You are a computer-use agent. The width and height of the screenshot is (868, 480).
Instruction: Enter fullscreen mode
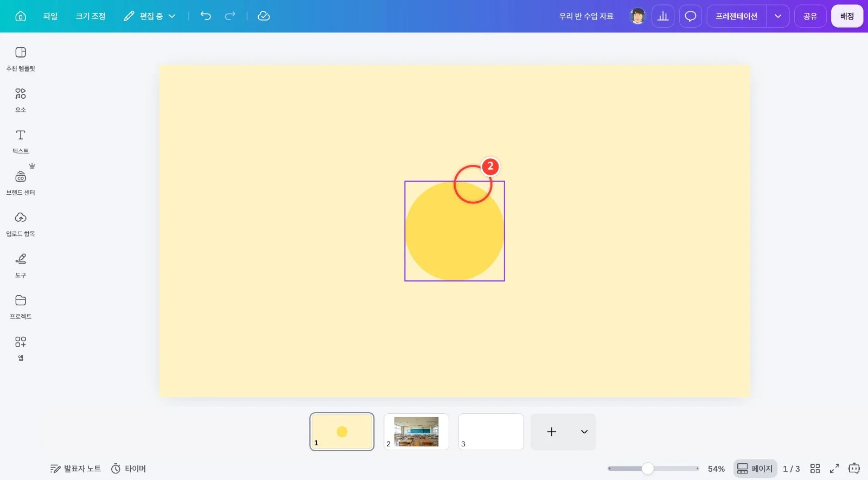[834, 469]
